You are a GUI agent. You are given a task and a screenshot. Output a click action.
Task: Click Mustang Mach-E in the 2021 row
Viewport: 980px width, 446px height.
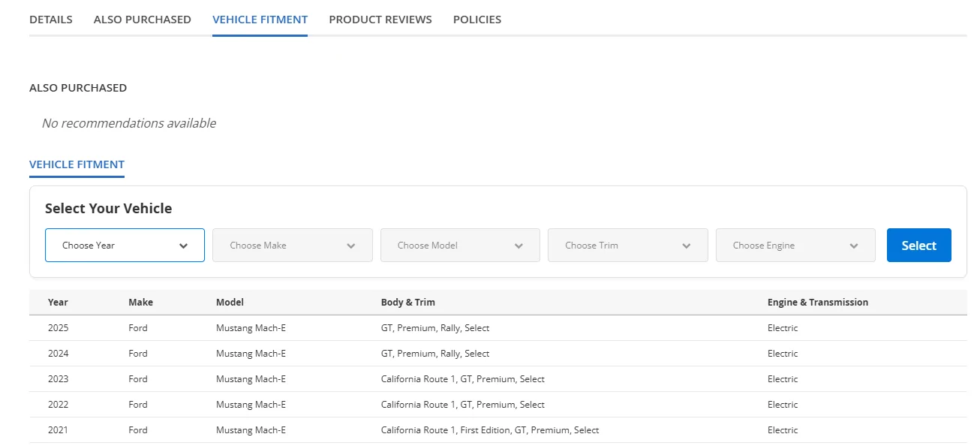point(251,430)
